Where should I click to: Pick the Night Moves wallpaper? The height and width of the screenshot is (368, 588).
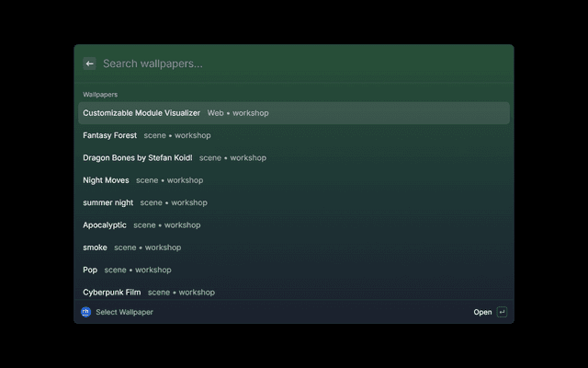pyautogui.click(x=294, y=180)
